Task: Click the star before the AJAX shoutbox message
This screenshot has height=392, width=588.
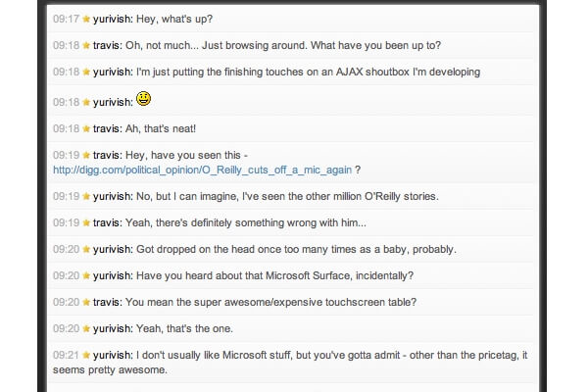Action: click(86, 73)
